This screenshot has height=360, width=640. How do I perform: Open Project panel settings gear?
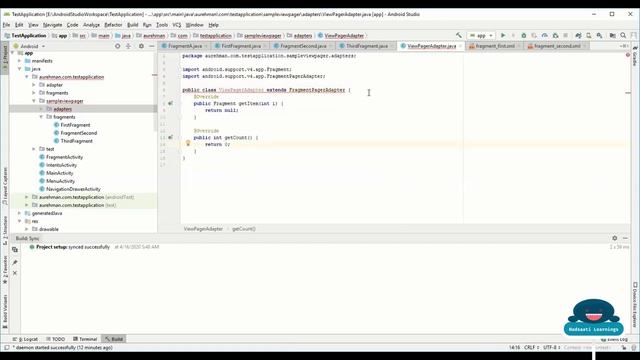[x=141, y=46]
